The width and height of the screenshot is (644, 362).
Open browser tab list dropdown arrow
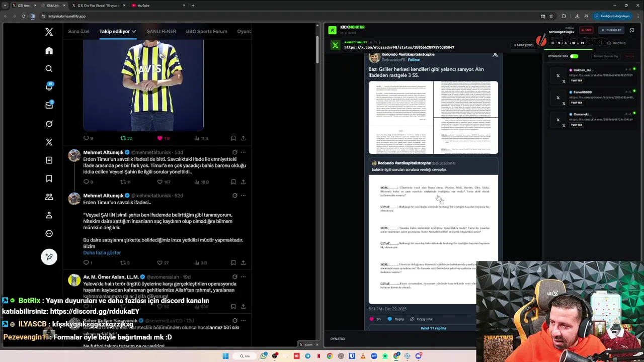[5, 6]
